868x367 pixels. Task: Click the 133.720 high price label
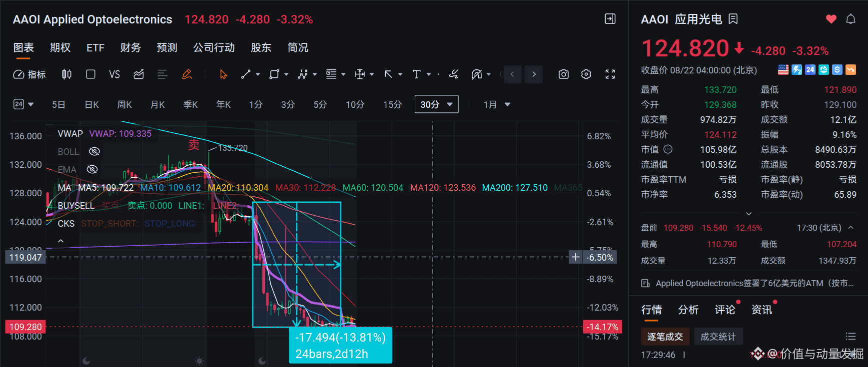tap(233, 148)
